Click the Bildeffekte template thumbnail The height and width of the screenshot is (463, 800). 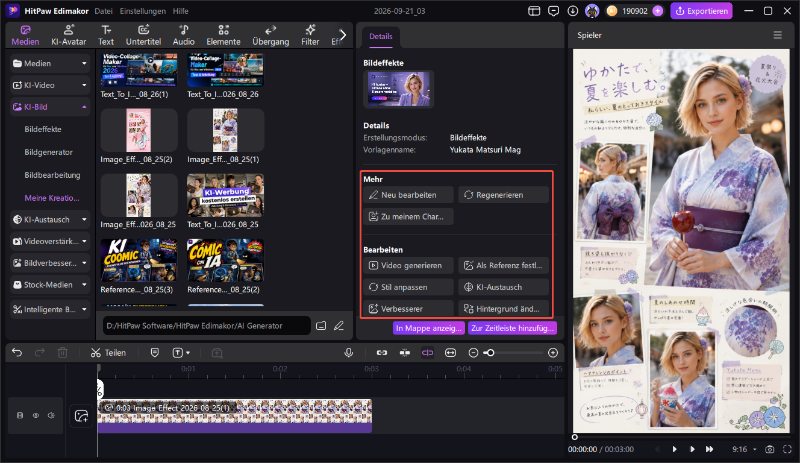pos(398,89)
